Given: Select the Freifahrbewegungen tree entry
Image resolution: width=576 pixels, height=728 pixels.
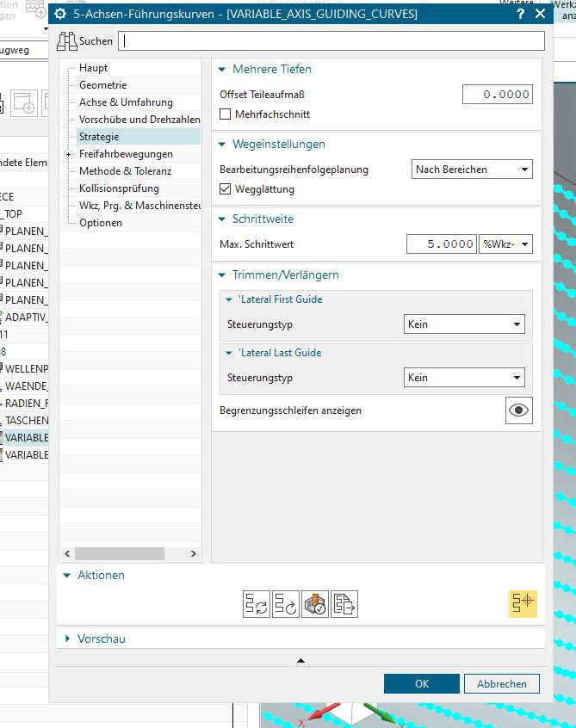Looking at the screenshot, I should click(x=126, y=154).
